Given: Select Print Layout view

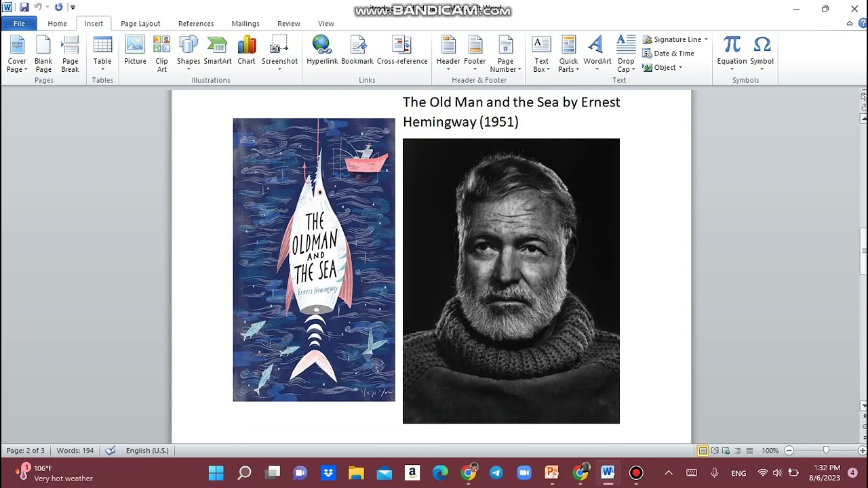Looking at the screenshot, I should coord(703,451).
